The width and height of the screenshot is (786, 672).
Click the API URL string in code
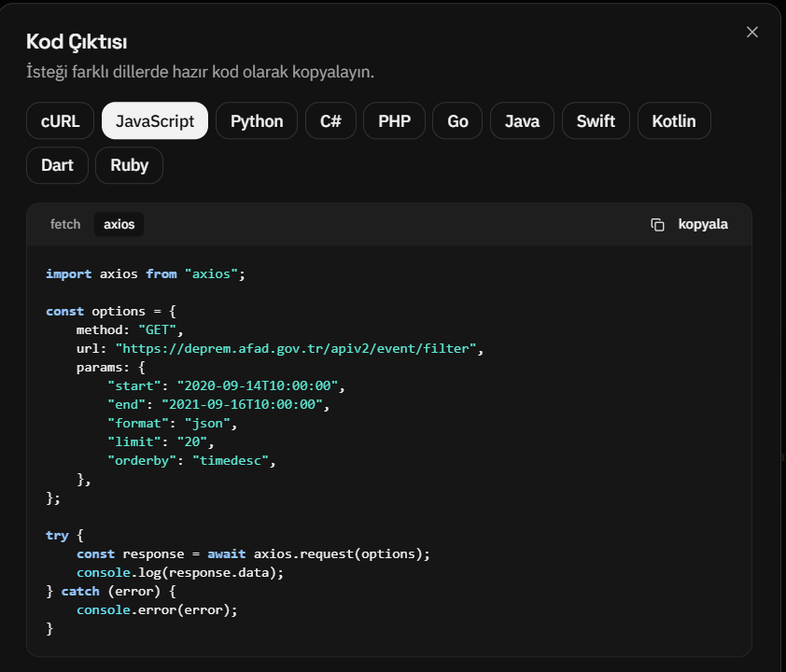tap(295, 348)
